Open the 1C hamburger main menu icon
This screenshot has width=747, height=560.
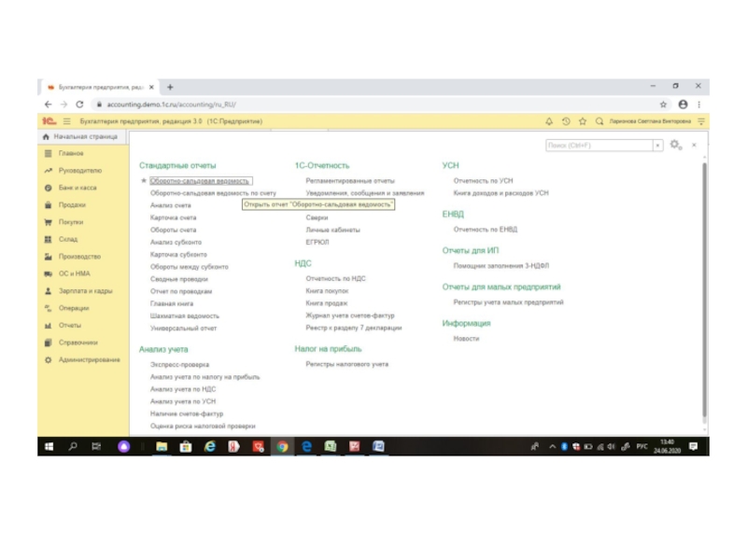tap(67, 121)
